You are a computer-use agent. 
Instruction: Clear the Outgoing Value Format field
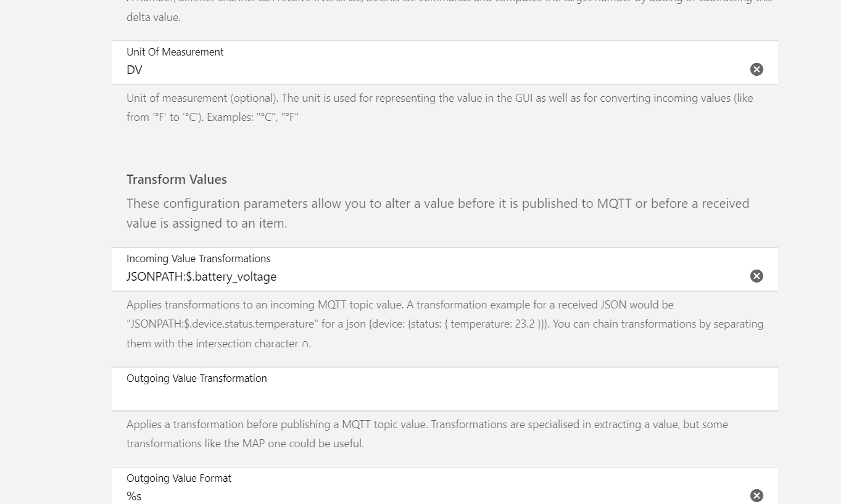tap(756, 495)
